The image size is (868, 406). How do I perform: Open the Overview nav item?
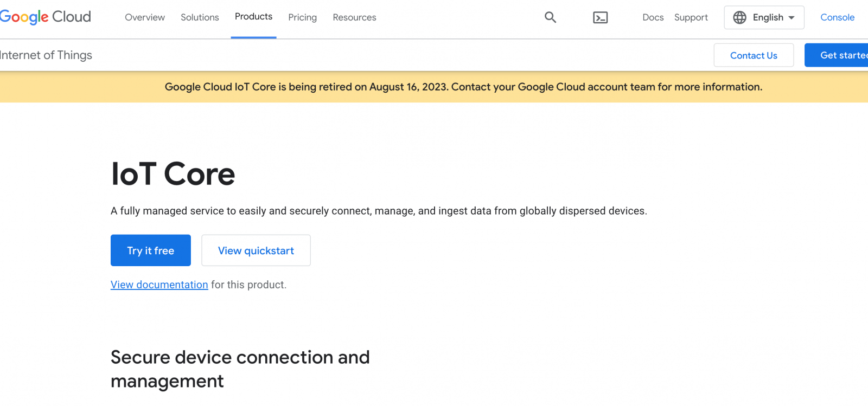click(145, 17)
